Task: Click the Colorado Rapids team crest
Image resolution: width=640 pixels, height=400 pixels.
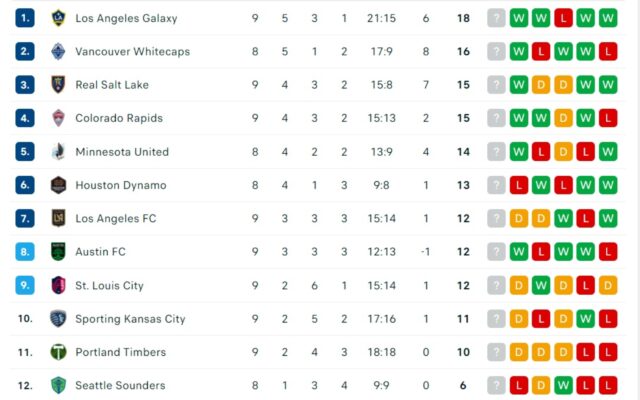Action: (x=58, y=118)
